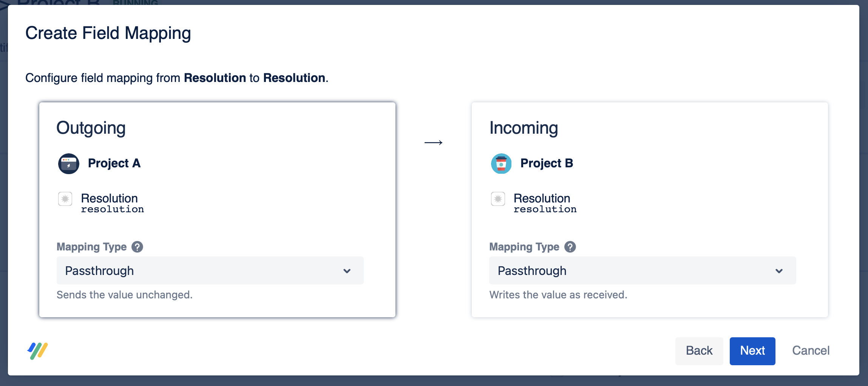The width and height of the screenshot is (868, 386).
Task: Open the Outgoing Passthrough mapping type dropdown
Action: tap(210, 270)
